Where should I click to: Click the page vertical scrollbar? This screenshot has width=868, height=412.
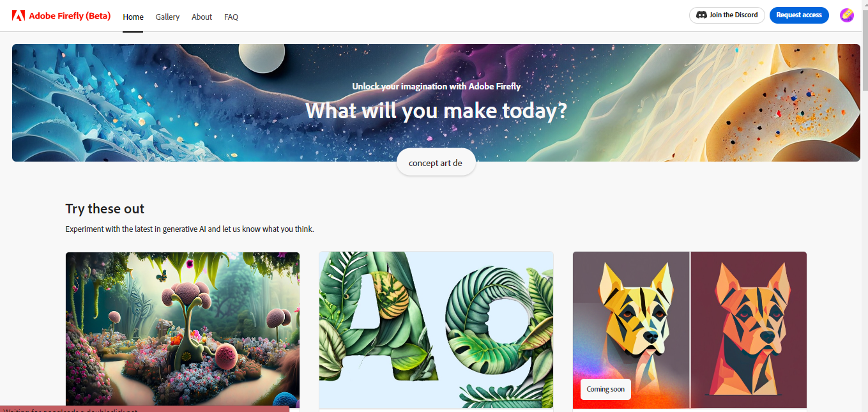tap(865, 206)
